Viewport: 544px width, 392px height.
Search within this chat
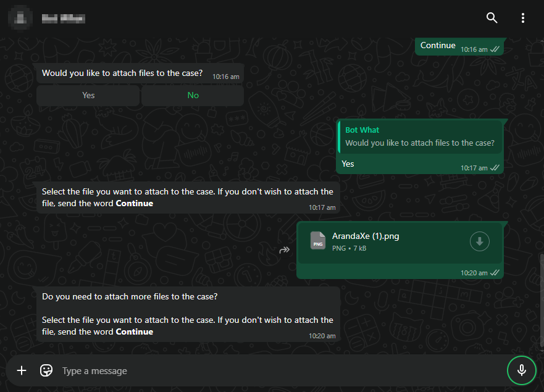point(492,18)
